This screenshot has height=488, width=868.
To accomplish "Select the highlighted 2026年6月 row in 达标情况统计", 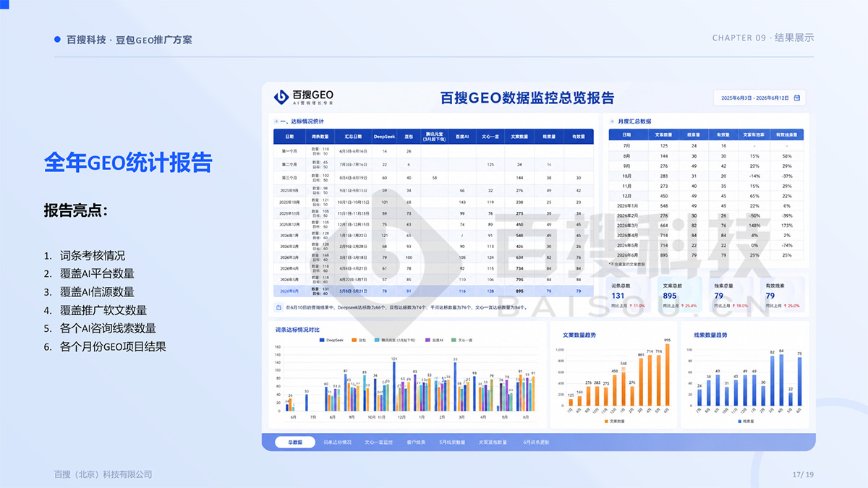I will tap(433, 291).
